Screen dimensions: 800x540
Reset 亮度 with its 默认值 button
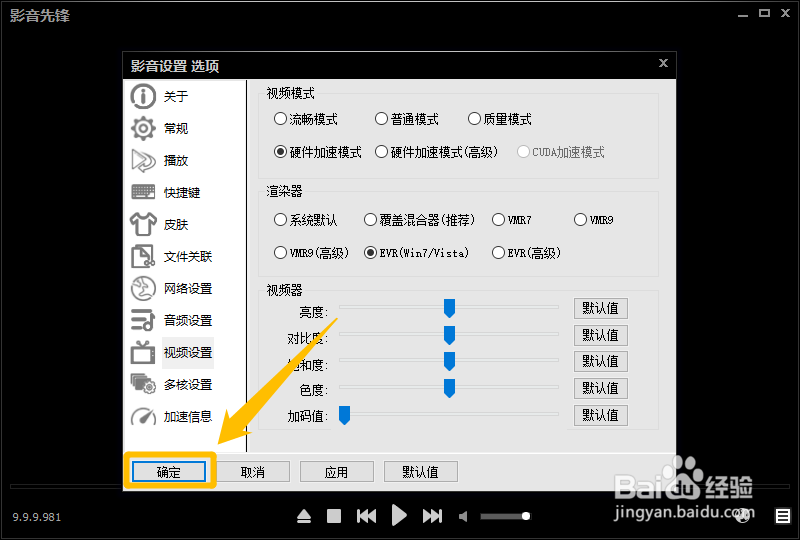(601, 308)
